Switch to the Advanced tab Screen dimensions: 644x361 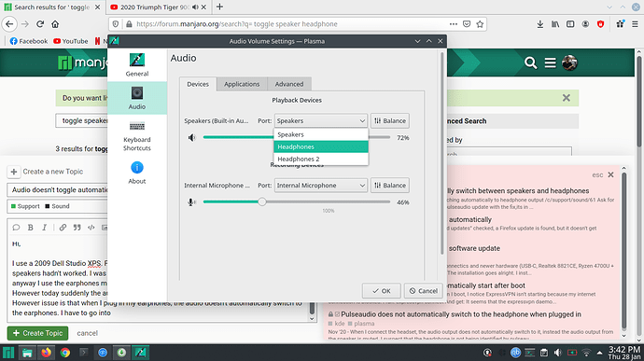(289, 84)
